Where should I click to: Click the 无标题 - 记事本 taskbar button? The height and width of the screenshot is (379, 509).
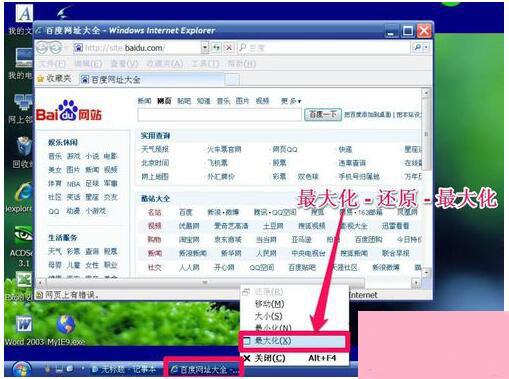pyautogui.click(x=124, y=369)
